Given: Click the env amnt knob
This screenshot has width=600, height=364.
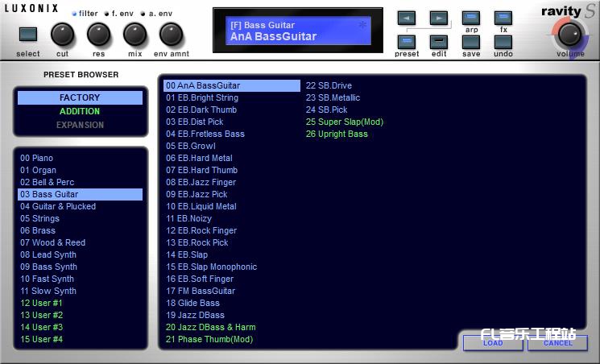Looking at the screenshot, I should click(x=171, y=35).
